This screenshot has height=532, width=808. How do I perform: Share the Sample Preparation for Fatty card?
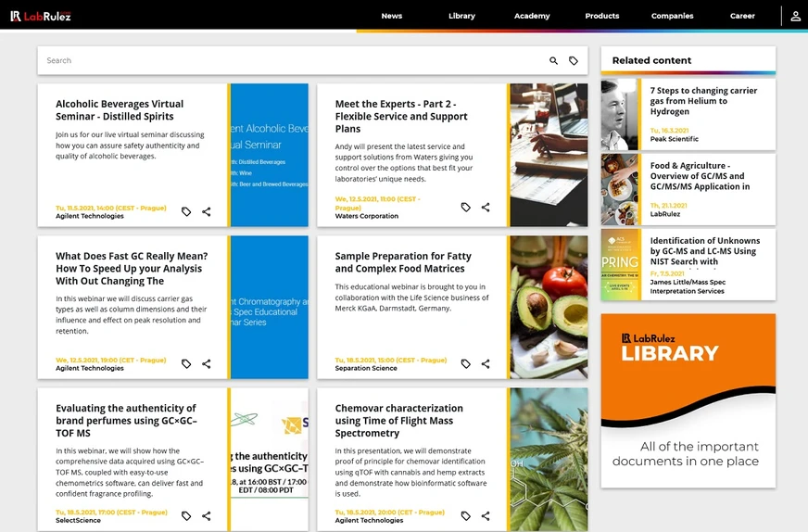pos(486,364)
